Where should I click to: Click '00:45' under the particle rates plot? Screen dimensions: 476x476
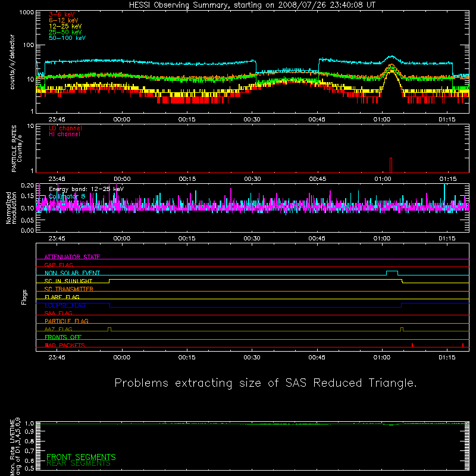(318, 179)
